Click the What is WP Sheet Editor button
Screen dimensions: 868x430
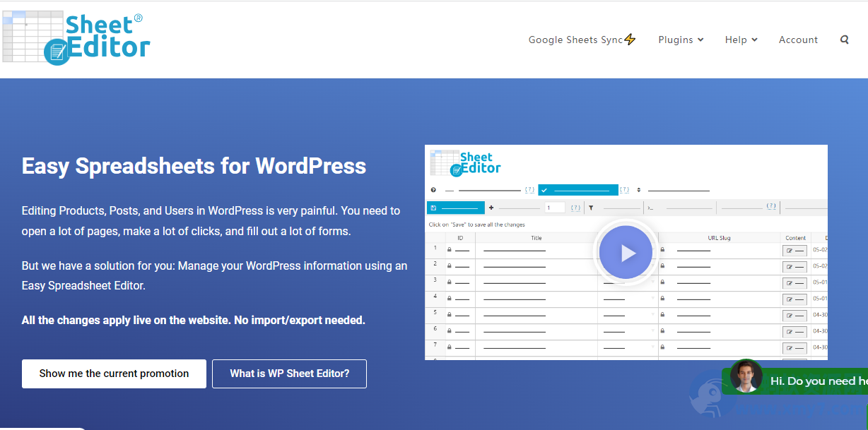(289, 374)
